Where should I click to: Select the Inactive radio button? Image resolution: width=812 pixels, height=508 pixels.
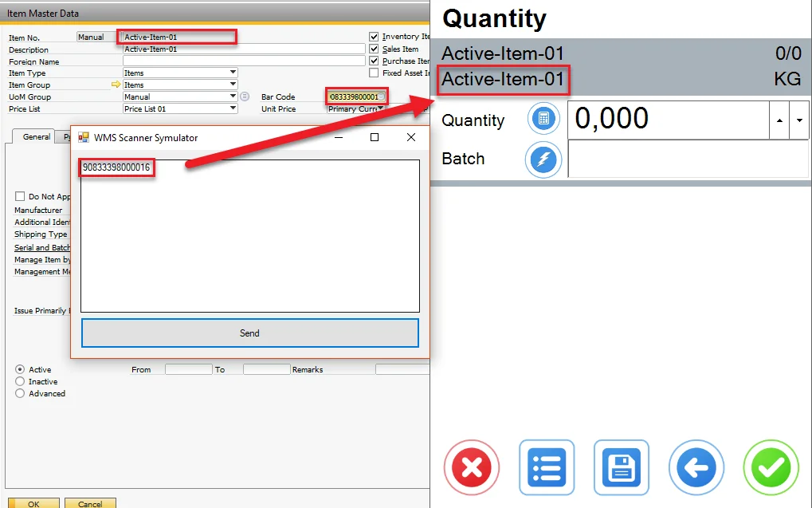pos(20,381)
